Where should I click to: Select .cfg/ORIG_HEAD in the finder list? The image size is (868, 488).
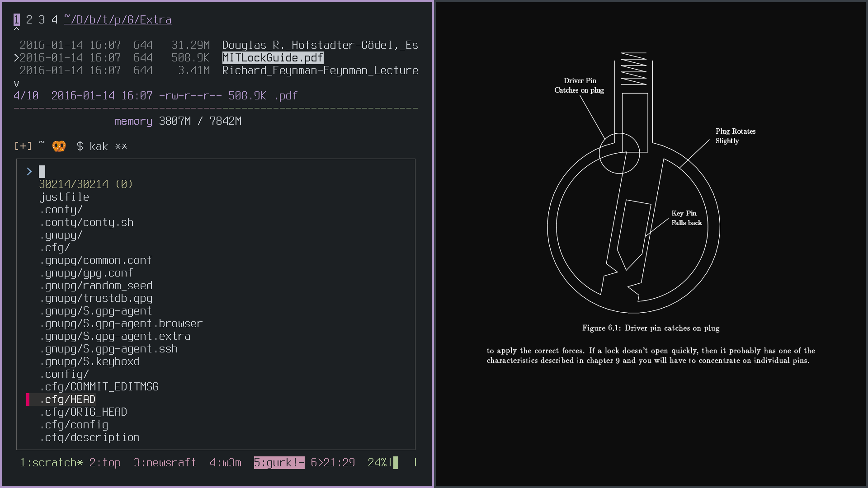[83, 412]
